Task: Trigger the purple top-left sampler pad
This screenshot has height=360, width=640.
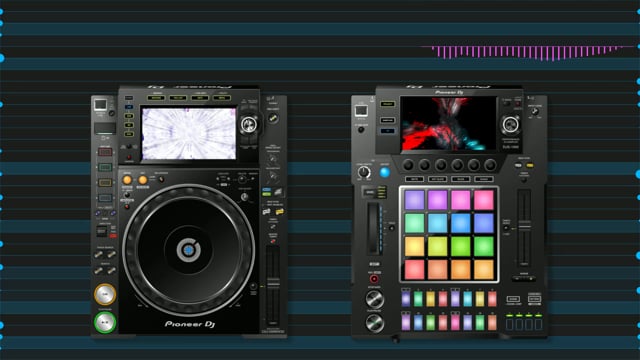Action: 414,200
